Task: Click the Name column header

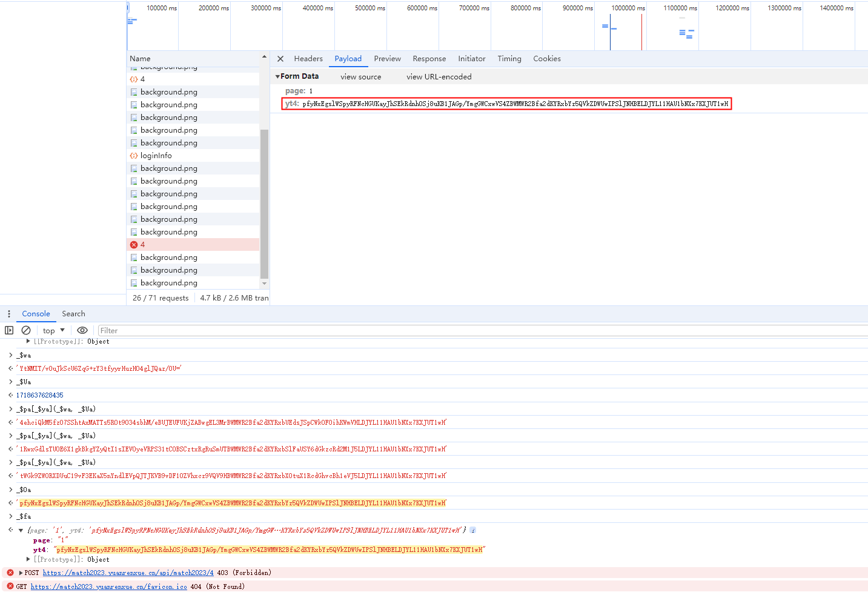Action: (x=140, y=59)
